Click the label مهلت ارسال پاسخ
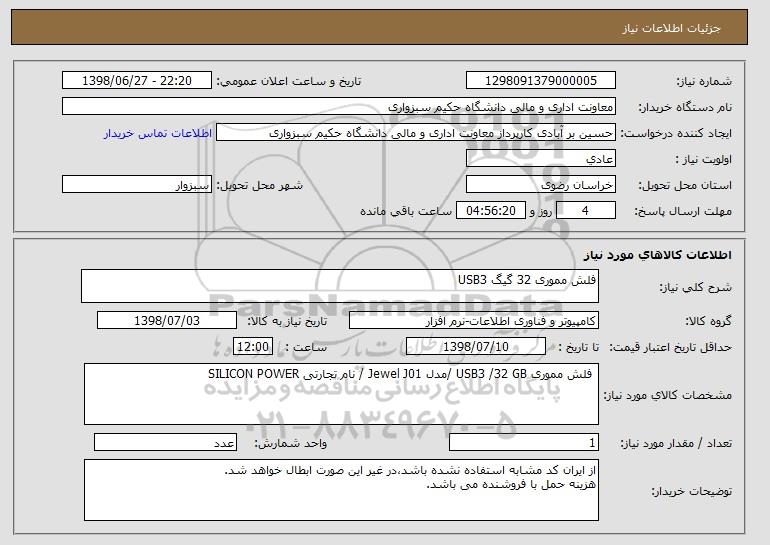Screen dimensions: 770x545 pos(683,211)
